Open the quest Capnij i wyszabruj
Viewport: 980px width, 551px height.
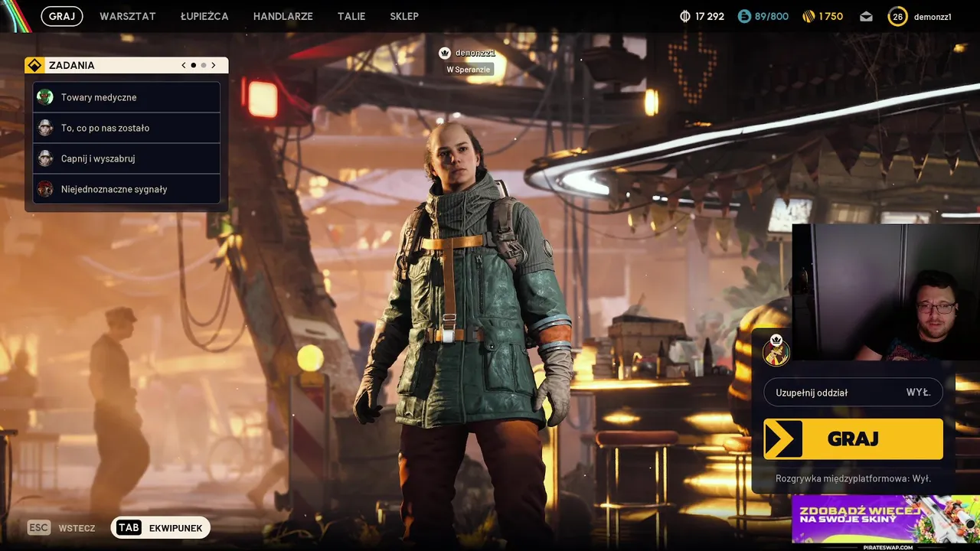(126, 158)
